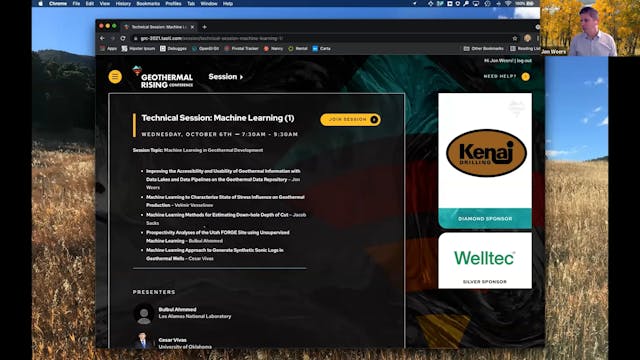Open the Pivotal Tracker bookmark
The width and height of the screenshot is (640, 360).
pos(241,49)
